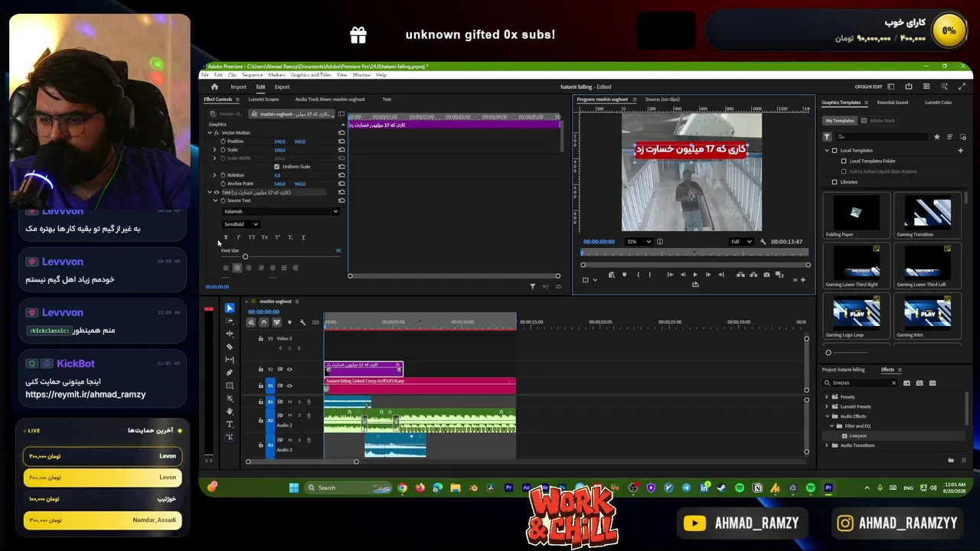This screenshot has width=980, height=551.
Task: Play the Program monitor preview
Action: (x=695, y=275)
